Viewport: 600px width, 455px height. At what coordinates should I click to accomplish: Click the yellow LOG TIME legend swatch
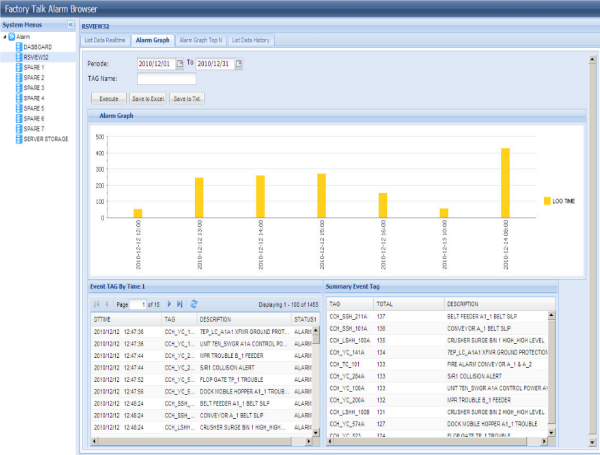pyautogui.click(x=547, y=201)
